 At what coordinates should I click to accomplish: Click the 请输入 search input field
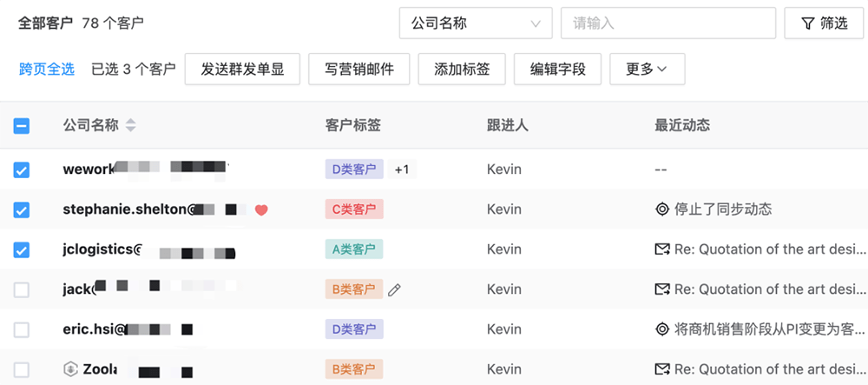tap(667, 23)
